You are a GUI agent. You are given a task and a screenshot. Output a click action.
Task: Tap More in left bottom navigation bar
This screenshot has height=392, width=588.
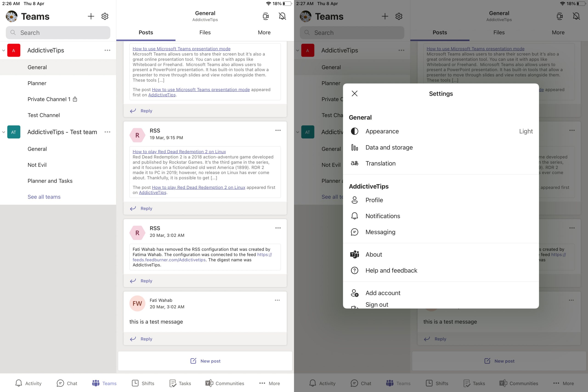tap(269, 383)
